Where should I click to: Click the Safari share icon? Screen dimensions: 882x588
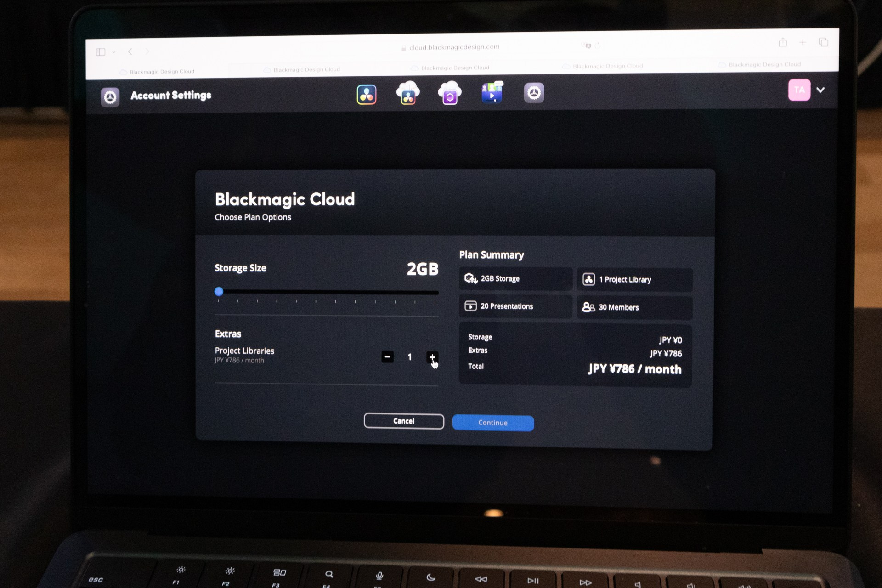pyautogui.click(x=783, y=43)
